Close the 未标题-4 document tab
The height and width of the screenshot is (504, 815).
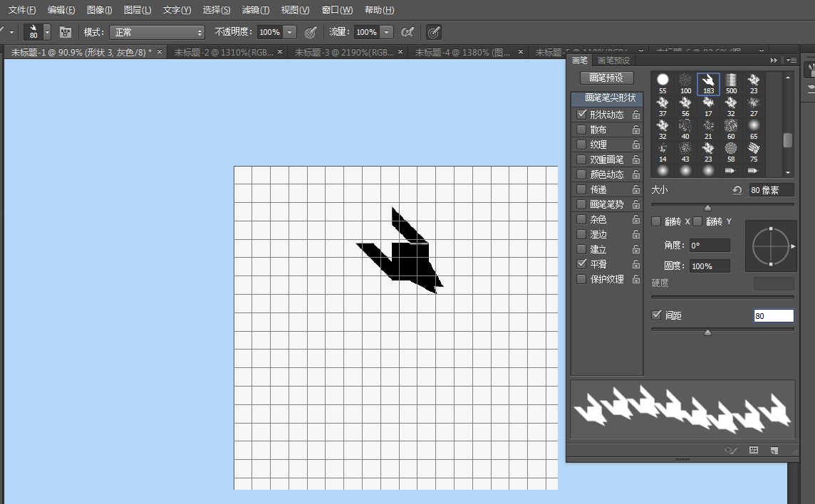(x=521, y=51)
